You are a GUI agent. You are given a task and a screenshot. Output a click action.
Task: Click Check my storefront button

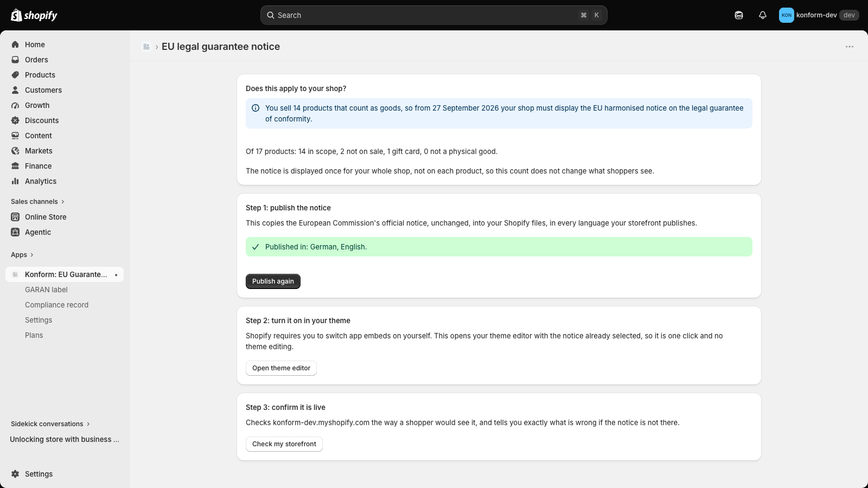coord(284,444)
